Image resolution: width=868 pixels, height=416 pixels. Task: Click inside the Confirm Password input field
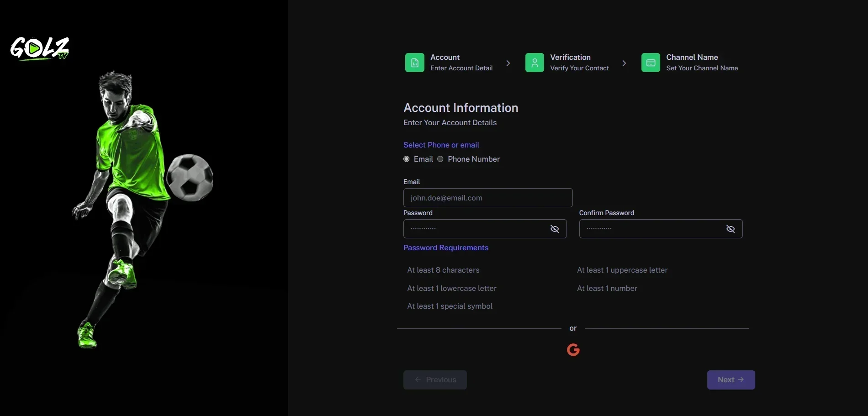[651, 229]
